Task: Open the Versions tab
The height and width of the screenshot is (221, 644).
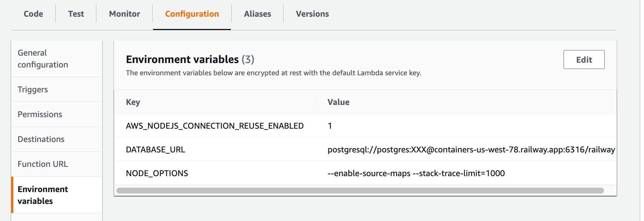Action: tap(312, 14)
